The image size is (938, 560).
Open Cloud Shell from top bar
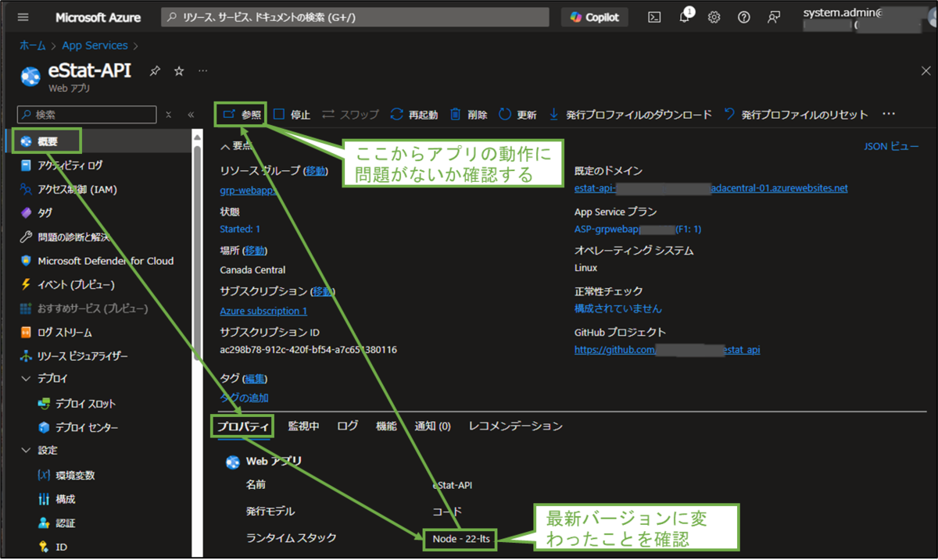click(x=655, y=17)
